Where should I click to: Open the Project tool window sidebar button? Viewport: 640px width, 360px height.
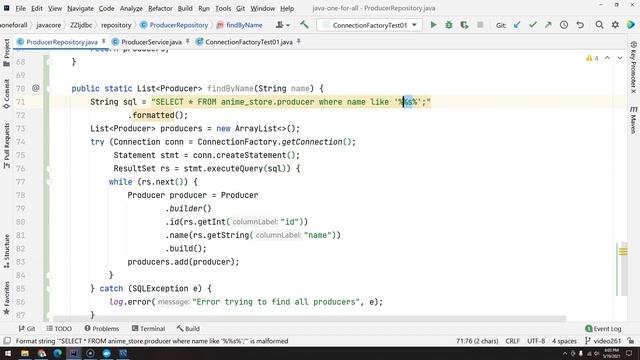click(7, 52)
